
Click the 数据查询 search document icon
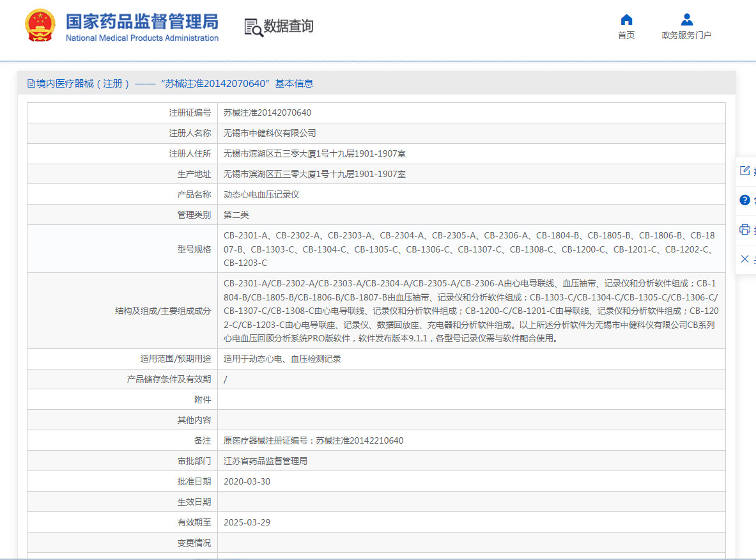point(253,27)
